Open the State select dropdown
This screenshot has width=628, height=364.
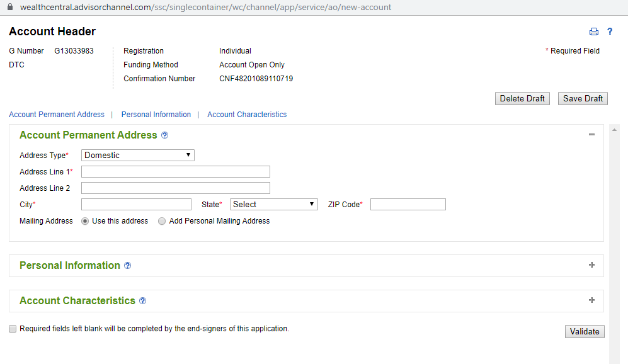click(273, 204)
